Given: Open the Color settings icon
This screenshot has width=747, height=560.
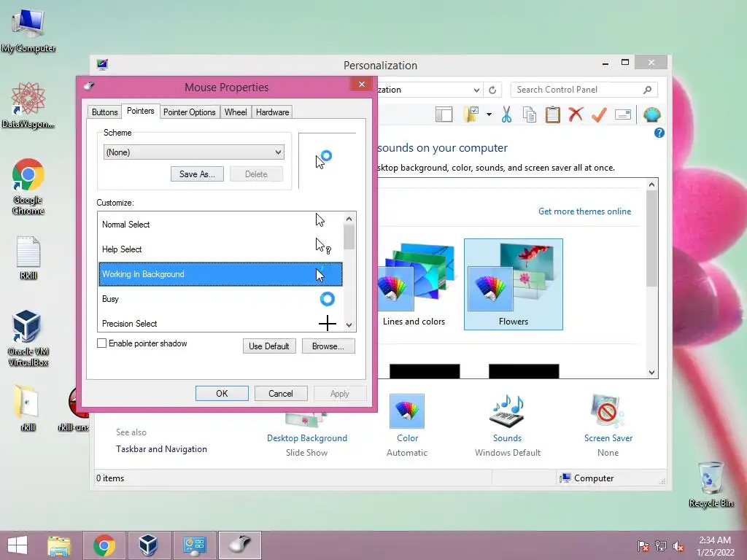Looking at the screenshot, I should (x=407, y=411).
